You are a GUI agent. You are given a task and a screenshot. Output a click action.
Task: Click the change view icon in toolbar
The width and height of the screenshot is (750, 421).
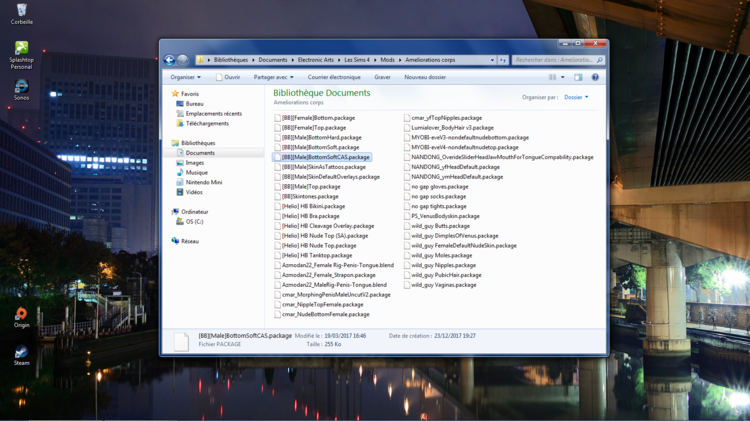(552, 77)
